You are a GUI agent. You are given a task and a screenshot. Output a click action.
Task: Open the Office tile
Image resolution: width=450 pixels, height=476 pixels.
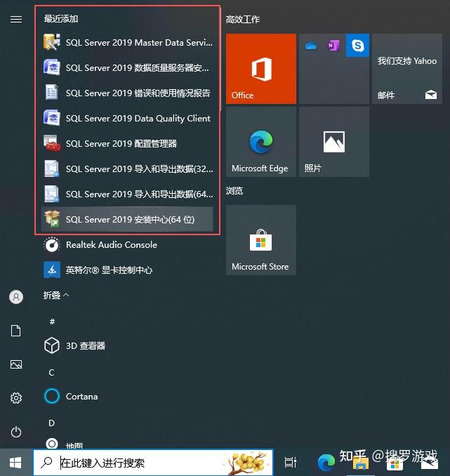point(261,69)
